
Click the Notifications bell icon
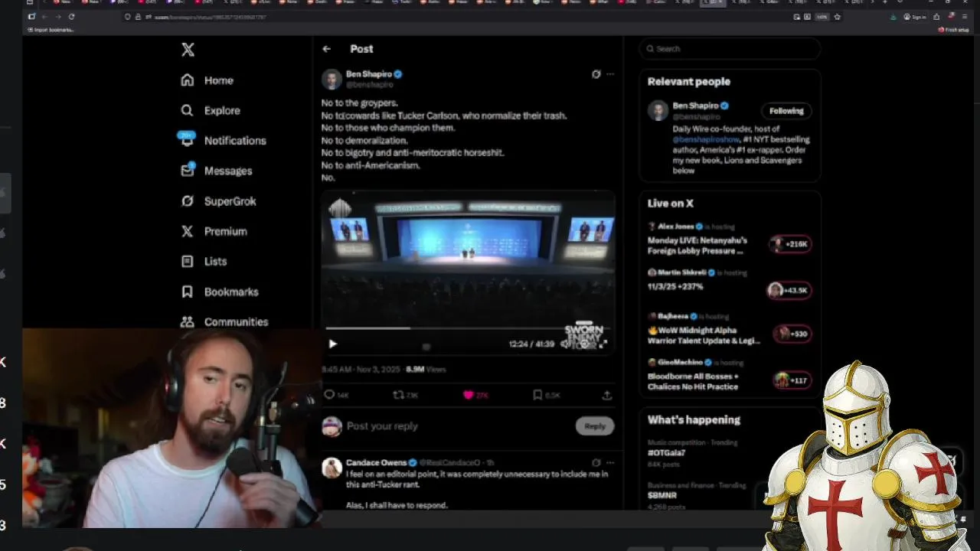187,140
